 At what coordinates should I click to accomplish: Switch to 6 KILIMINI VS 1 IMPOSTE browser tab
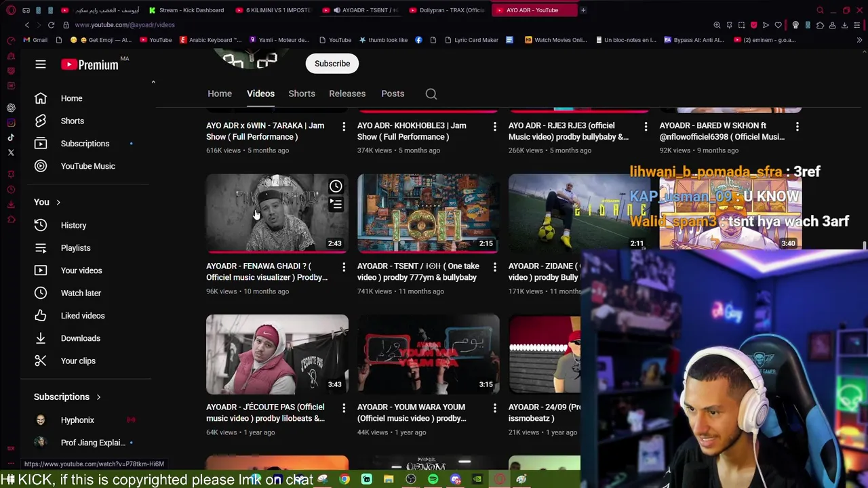click(273, 10)
